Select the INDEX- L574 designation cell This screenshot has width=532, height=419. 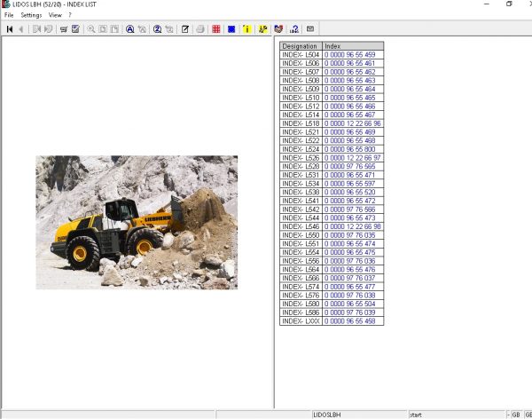(x=301, y=287)
